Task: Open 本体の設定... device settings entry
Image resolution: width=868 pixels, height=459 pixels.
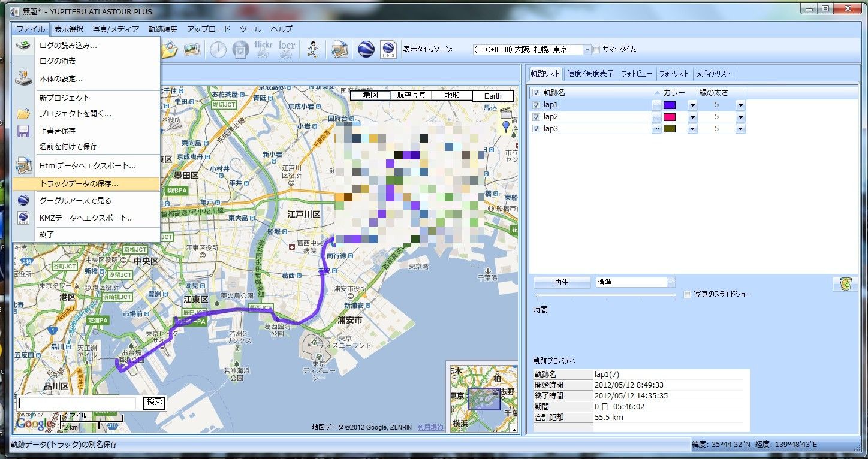Action: (x=86, y=78)
